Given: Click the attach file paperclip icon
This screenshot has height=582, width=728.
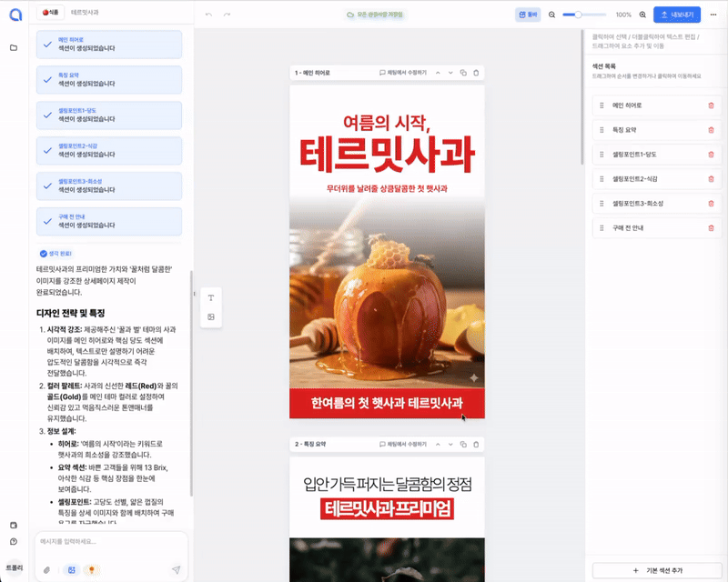Looking at the screenshot, I should [46, 569].
